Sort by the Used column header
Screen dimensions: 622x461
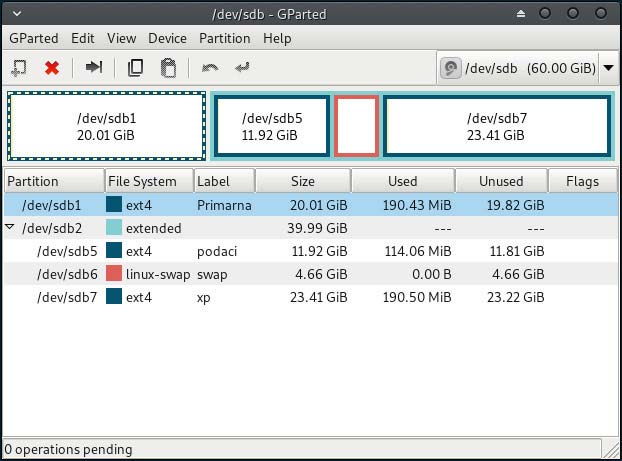click(x=403, y=181)
